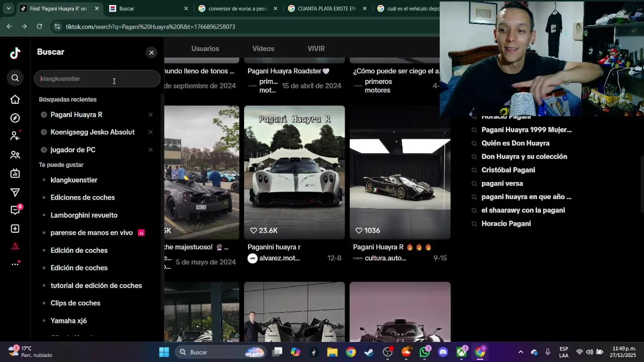Open related search Don Huayra y su colección
This screenshot has width=644, height=362.
coord(524,156)
